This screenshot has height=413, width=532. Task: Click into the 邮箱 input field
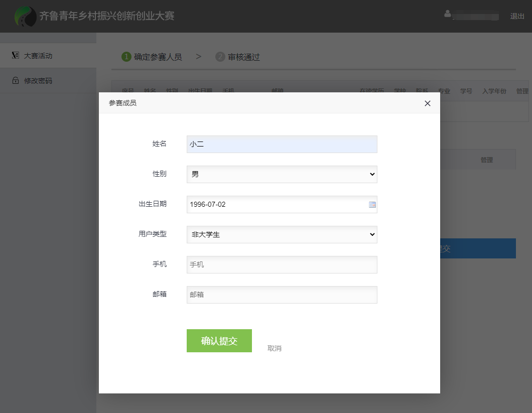coord(282,295)
